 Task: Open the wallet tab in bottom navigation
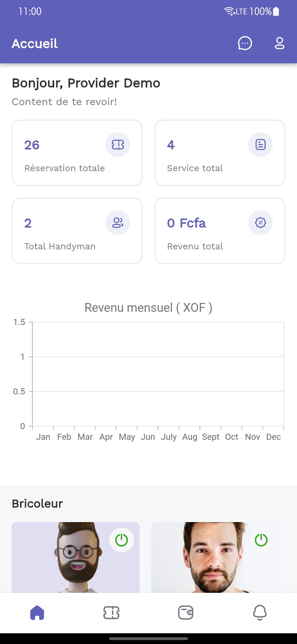[x=186, y=613]
